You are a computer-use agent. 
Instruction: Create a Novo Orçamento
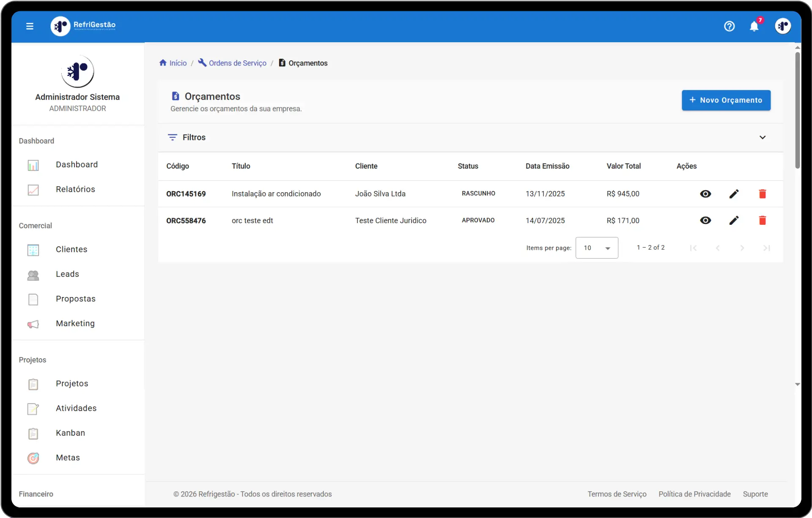726,100
